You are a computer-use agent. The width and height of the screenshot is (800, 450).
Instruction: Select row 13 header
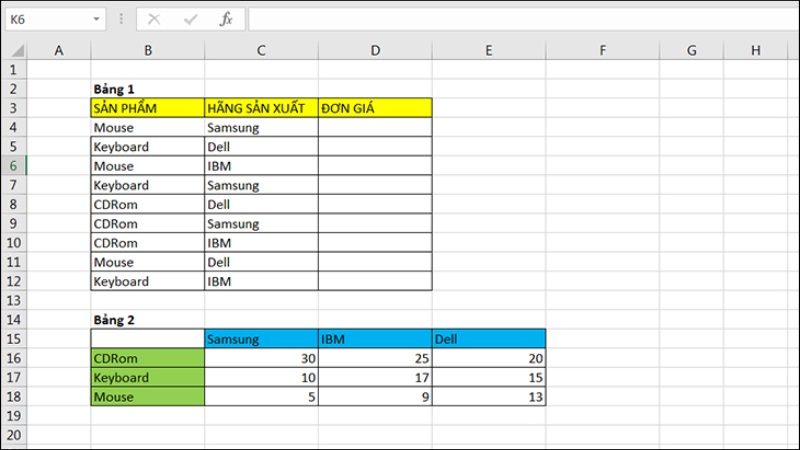pyautogui.click(x=13, y=301)
